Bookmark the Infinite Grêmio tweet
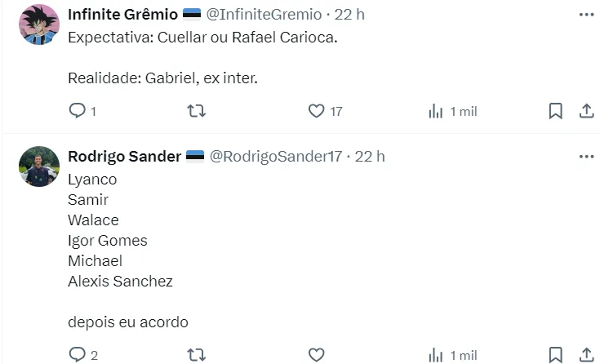This screenshot has height=364, width=600. pos(555,111)
